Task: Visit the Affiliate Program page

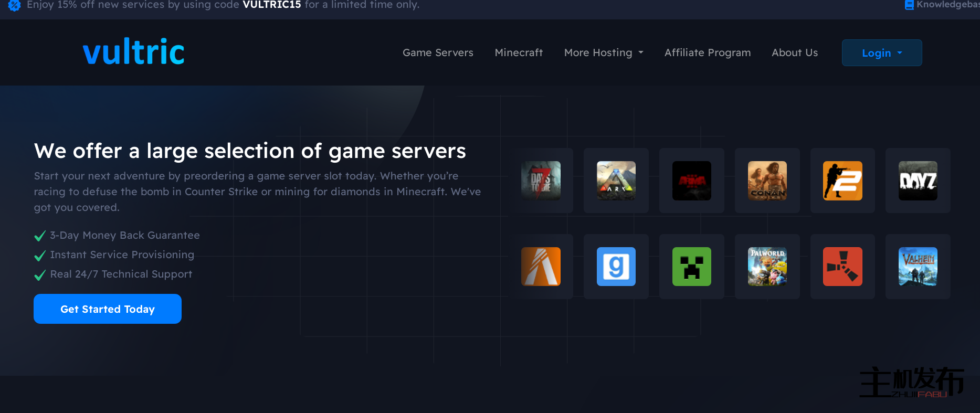Action: (707, 52)
